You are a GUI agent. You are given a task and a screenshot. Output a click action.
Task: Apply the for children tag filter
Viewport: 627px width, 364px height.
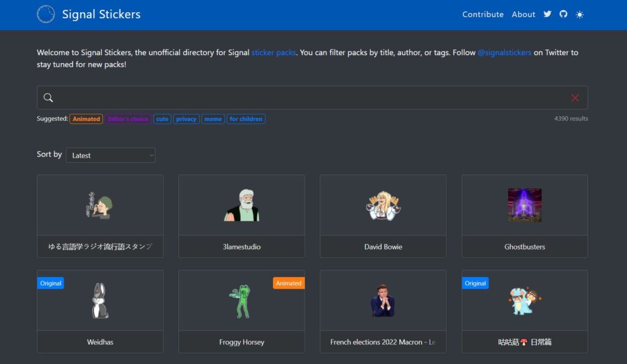coord(246,119)
